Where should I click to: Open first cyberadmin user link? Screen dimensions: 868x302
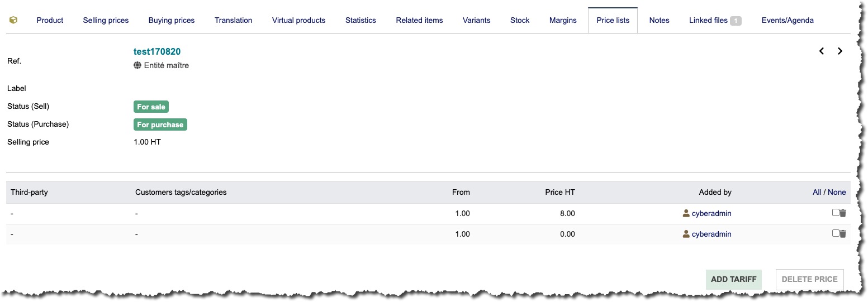pos(712,213)
